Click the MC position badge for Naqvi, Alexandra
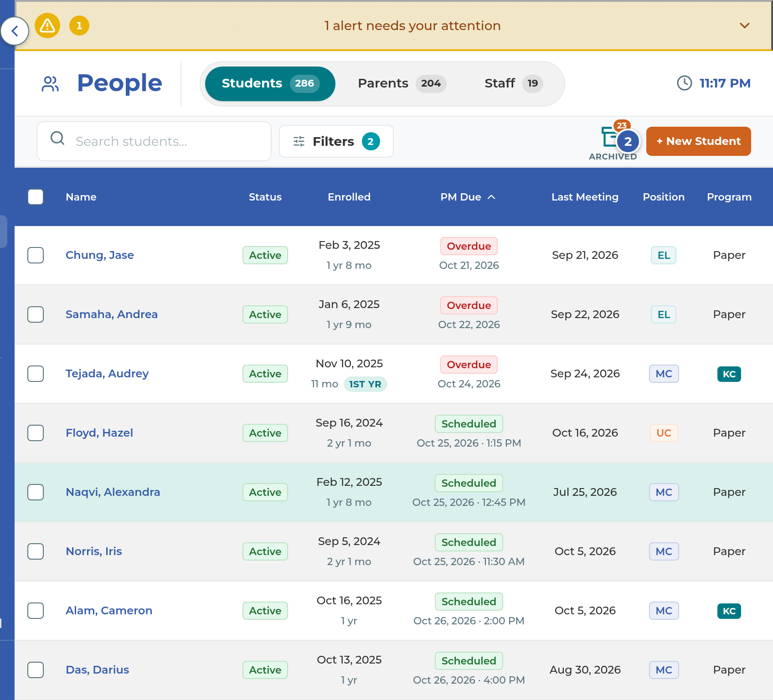773x700 pixels. click(664, 492)
